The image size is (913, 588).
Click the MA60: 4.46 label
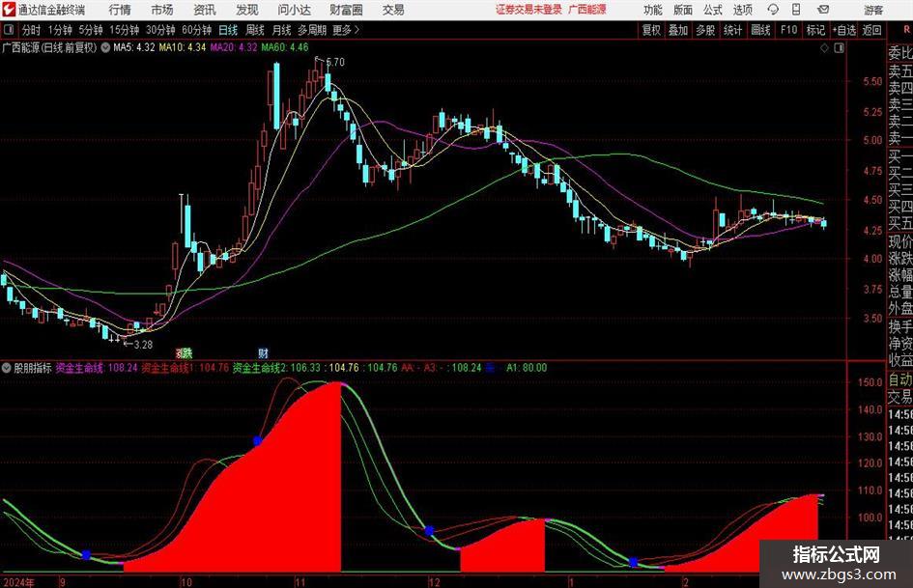[x=285, y=47]
